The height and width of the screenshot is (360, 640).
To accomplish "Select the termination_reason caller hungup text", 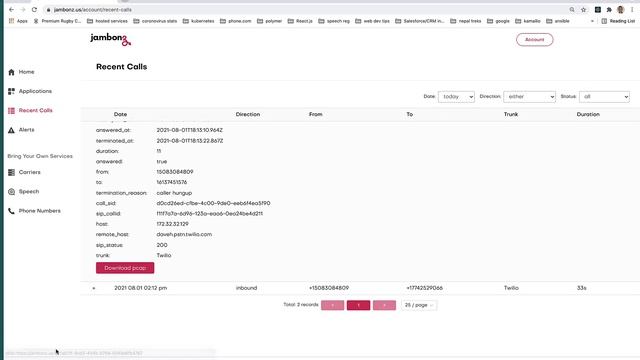I will (x=174, y=193).
